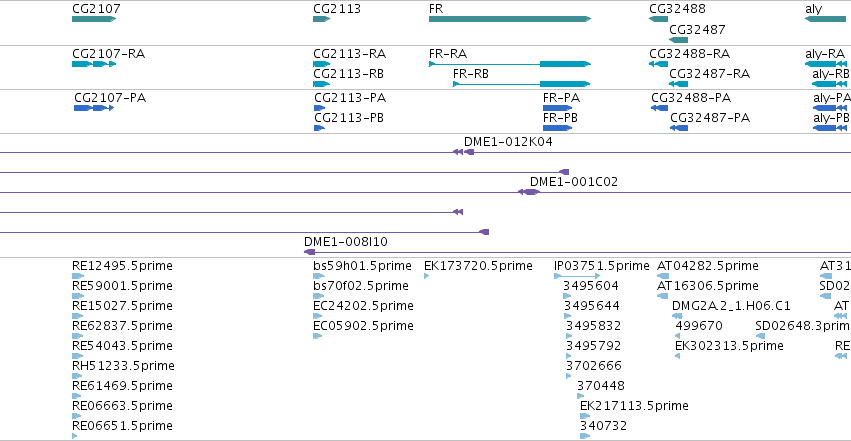Click EST DMG2A2_1.H06.C1 label
Screen dimensions: 851x441
tap(731, 306)
